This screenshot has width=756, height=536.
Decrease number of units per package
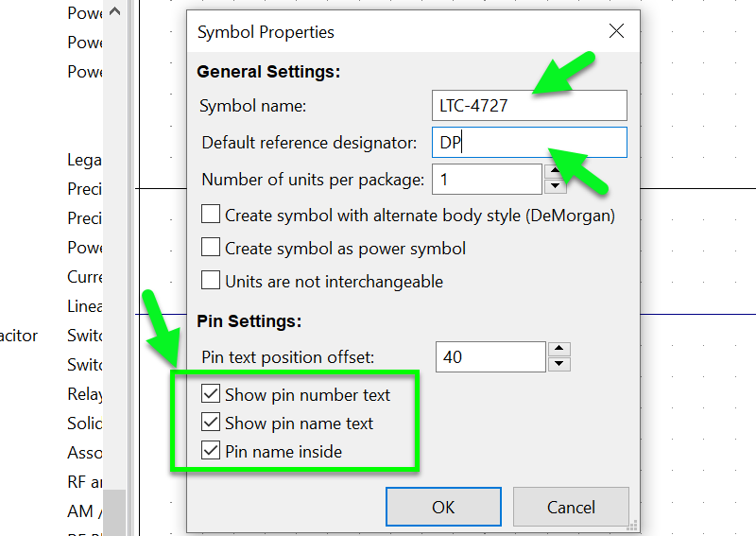click(x=556, y=186)
